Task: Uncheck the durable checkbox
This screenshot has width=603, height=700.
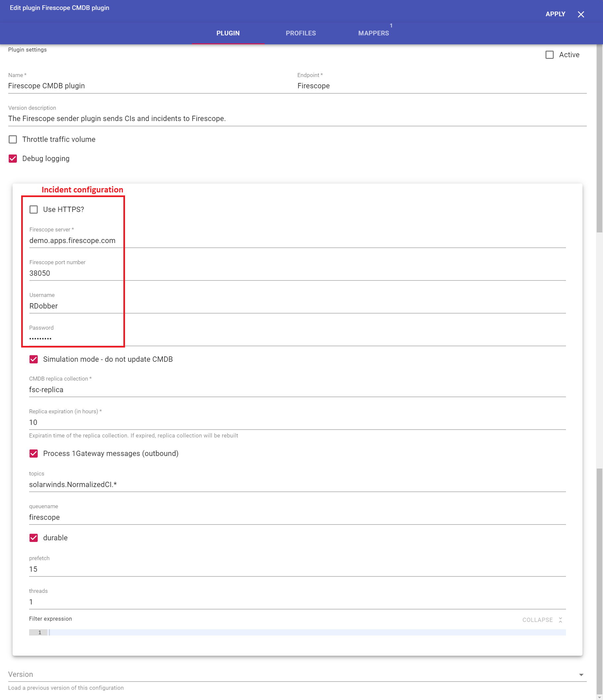Action: (x=33, y=538)
